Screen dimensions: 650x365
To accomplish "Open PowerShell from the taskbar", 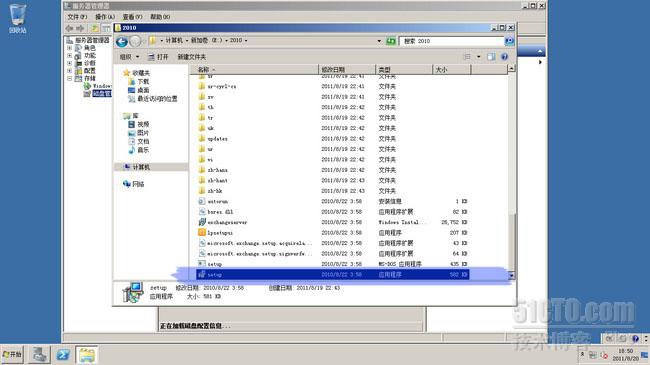I will point(63,355).
